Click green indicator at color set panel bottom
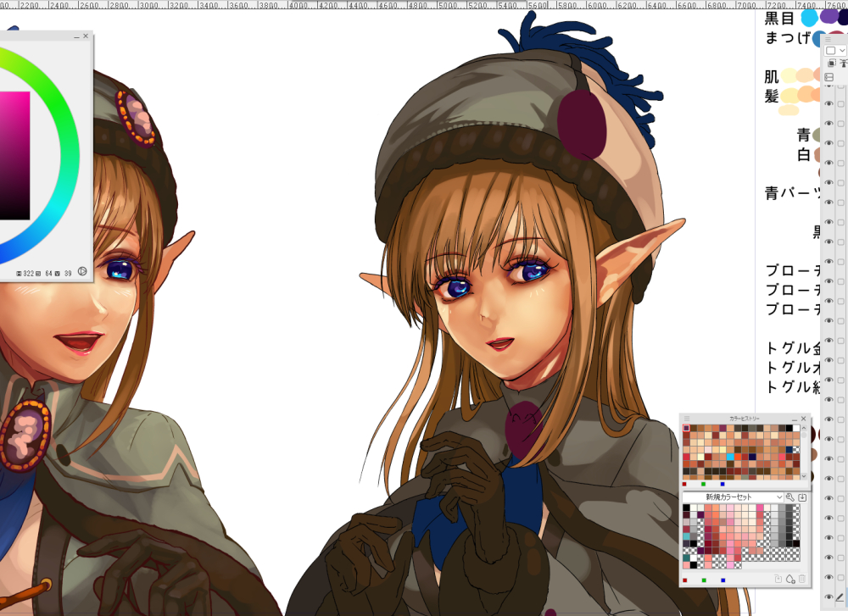The width and height of the screenshot is (848, 616). click(704, 580)
